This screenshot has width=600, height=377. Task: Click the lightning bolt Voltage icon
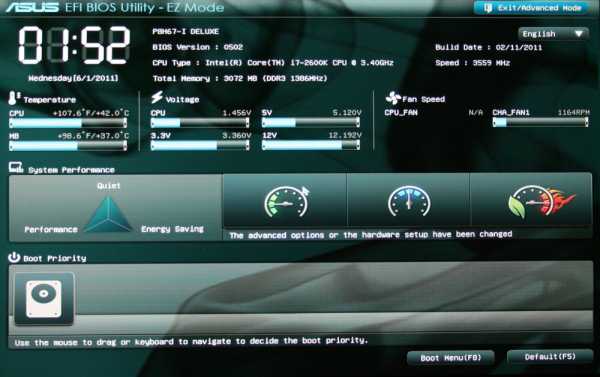coord(157,97)
